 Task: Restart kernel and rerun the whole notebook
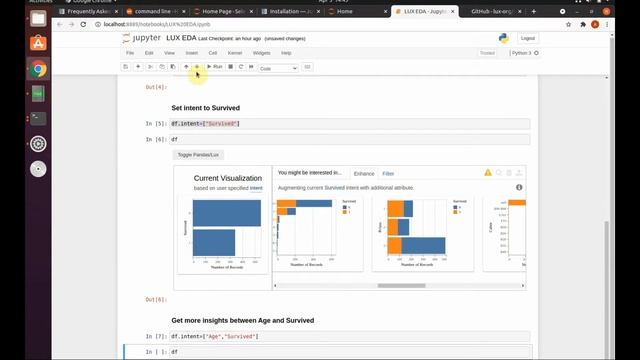click(251, 67)
